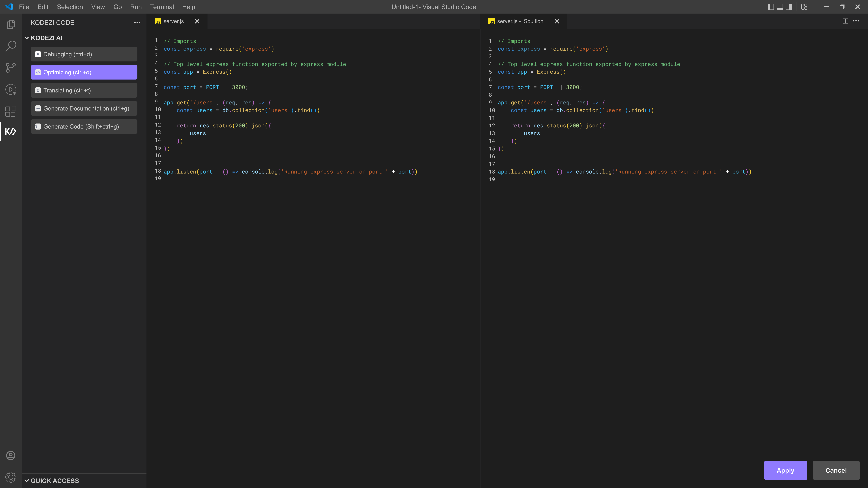Click 'PORT' on line 7 in left editor
Image resolution: width=868 pixels, height=488 pixels.
(x=212, y=87)
